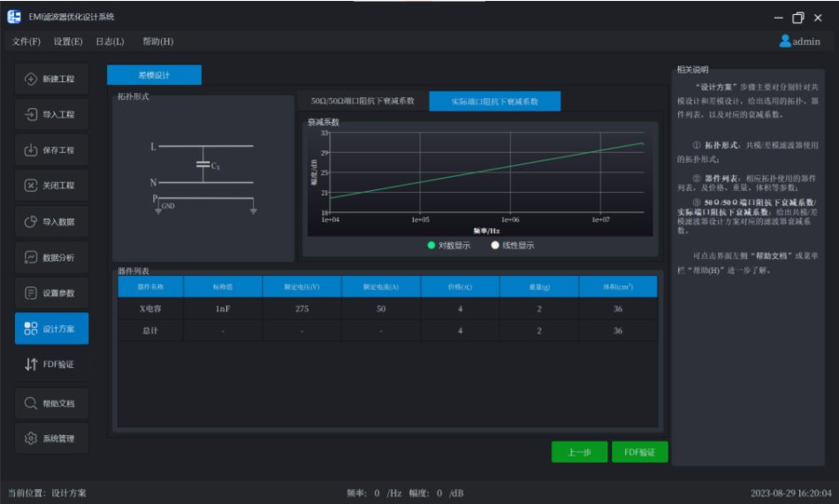Click the green FDF验证 button
Viewport: 839px width, 504px height.
(639, 452)
